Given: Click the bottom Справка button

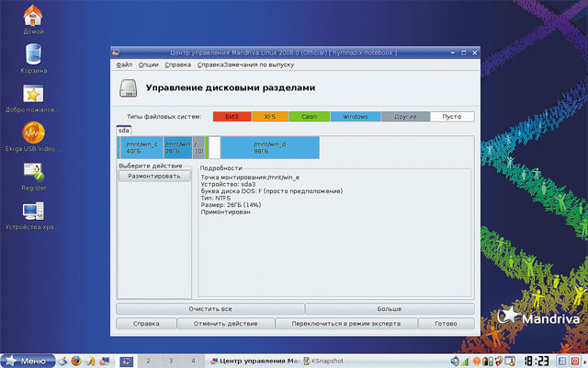Looking at the screenshot, I should (x=146, y=324).
